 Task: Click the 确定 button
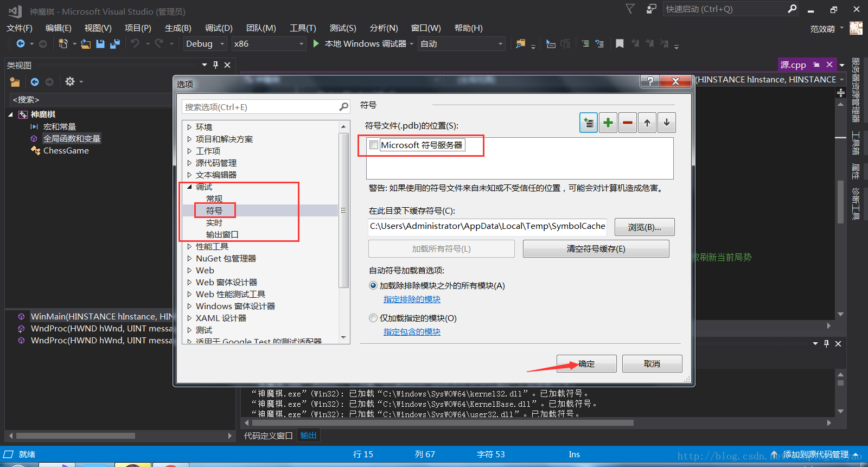(x=586, y=363)
